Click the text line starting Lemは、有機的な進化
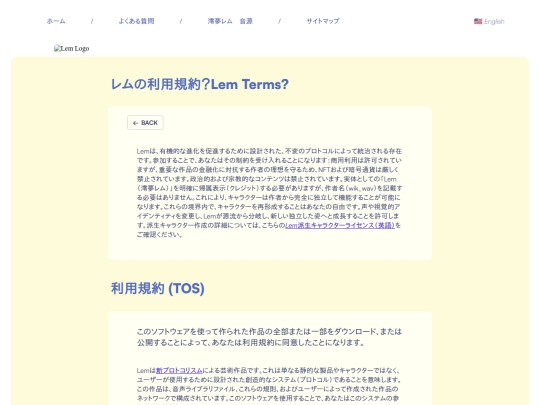This screenshot has height=405, width=540. click(x=269, y=151)
